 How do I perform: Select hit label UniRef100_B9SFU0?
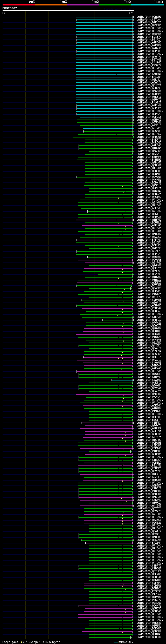pyautogui.click(x=149, y=25)
